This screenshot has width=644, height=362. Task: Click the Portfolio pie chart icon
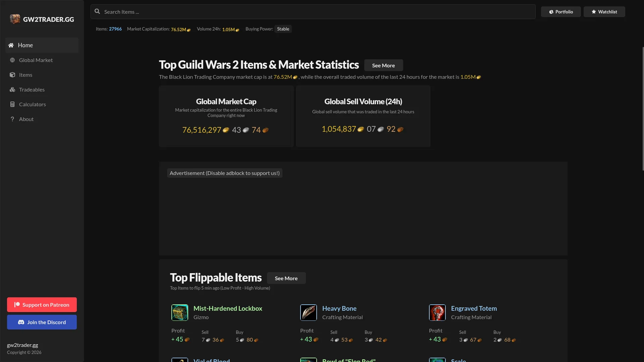tap(551, 12)
